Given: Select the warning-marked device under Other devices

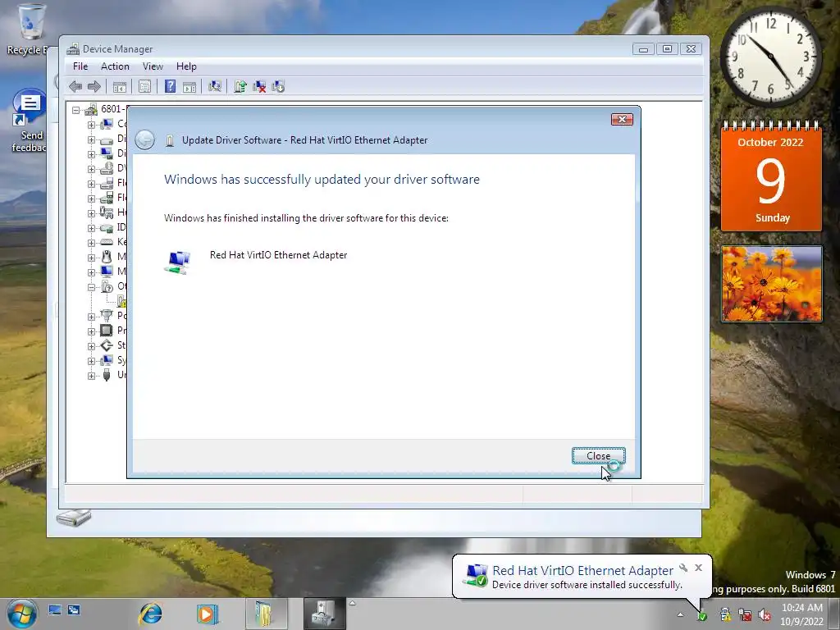Looking at the screenshot, I should pos(121,301).
